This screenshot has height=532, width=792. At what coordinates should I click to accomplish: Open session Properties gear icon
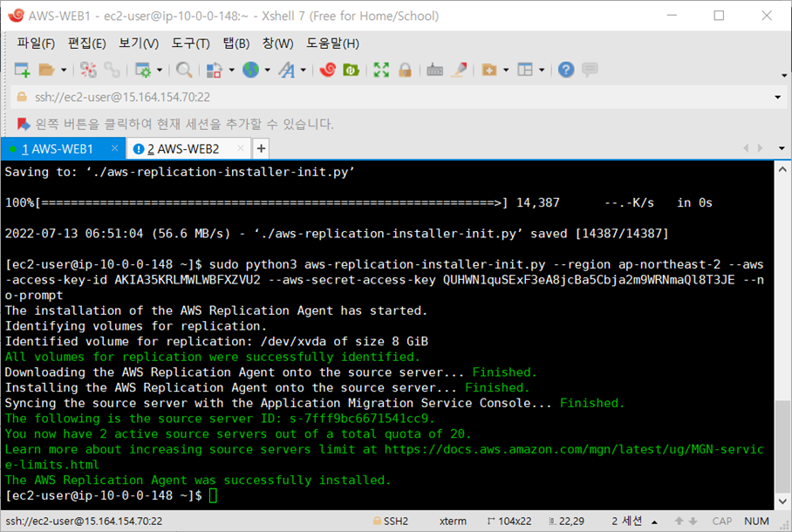tap(143, 70)
